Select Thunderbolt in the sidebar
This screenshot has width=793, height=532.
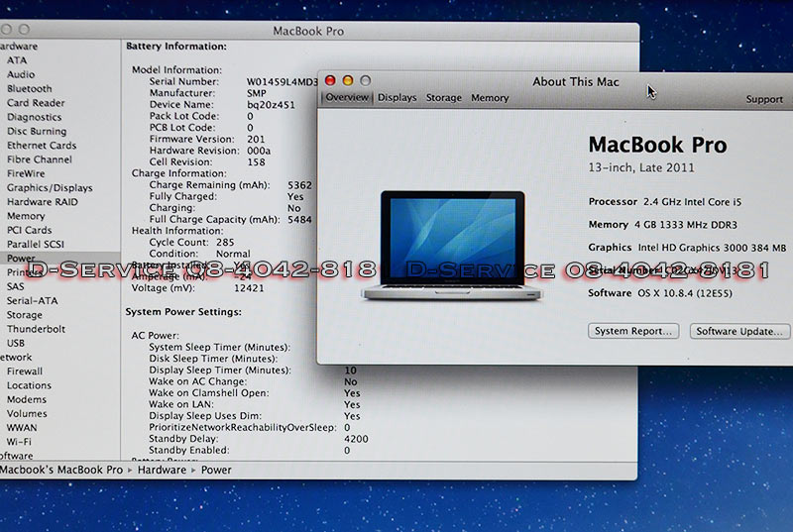[x=36, y=329]
